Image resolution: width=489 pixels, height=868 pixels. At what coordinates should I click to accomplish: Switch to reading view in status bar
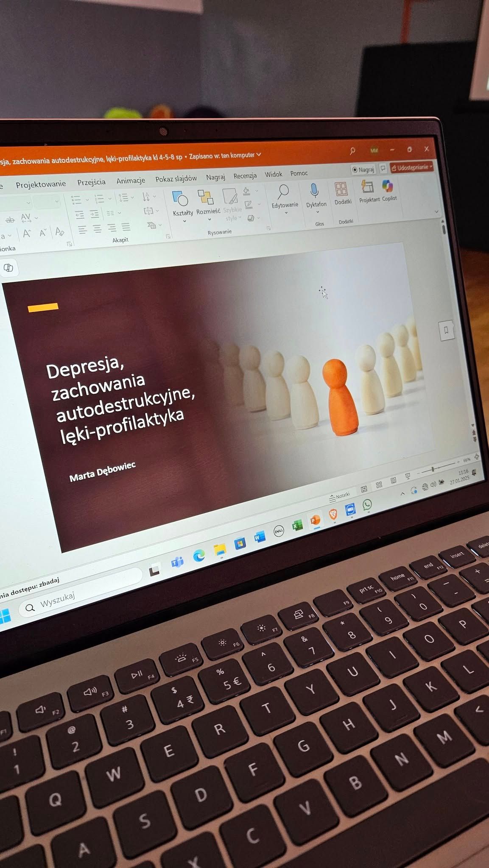coord(393,481)
